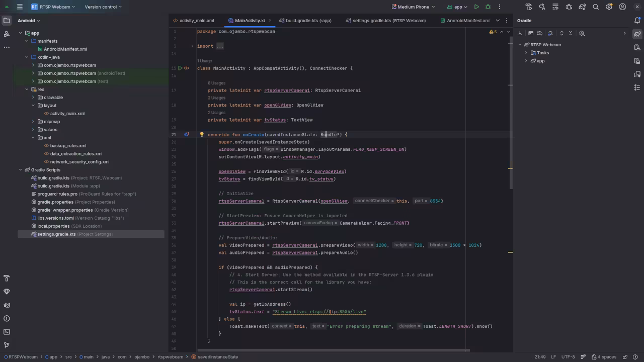Switch to the build.gradle.kts (:app) tab
This screenshot has height=362, width=644.
(x=308, y=21)
